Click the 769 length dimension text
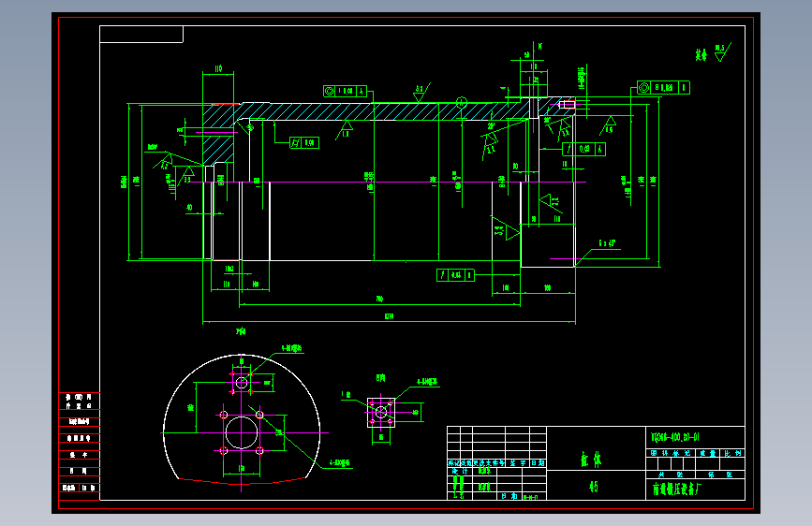 tap(379, 299)
